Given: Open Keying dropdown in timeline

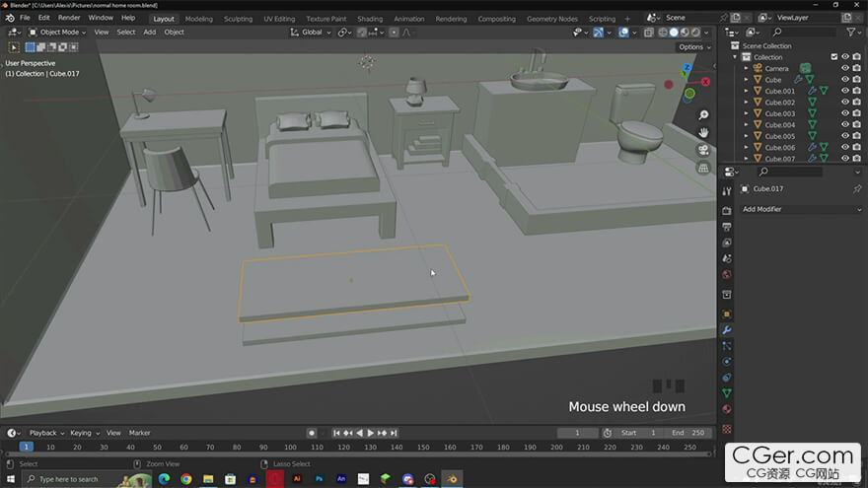Looking at the screenshot, I should (84, 433).
